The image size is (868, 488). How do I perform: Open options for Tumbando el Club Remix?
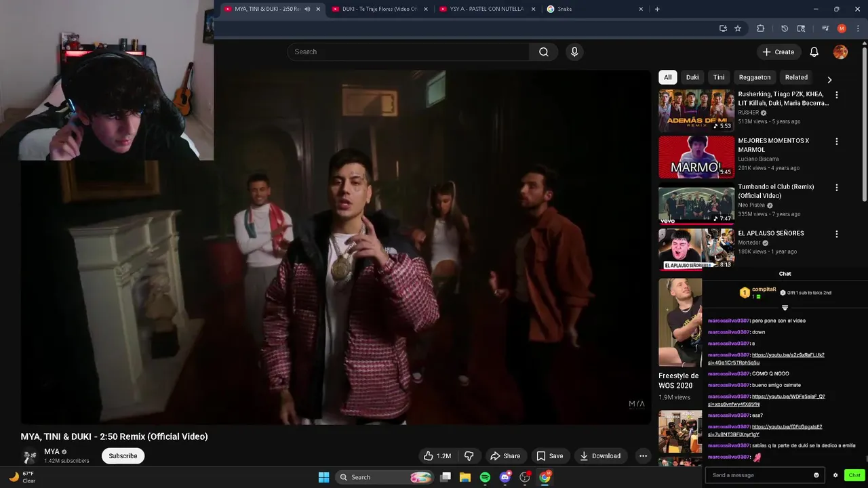click(836, 188)
